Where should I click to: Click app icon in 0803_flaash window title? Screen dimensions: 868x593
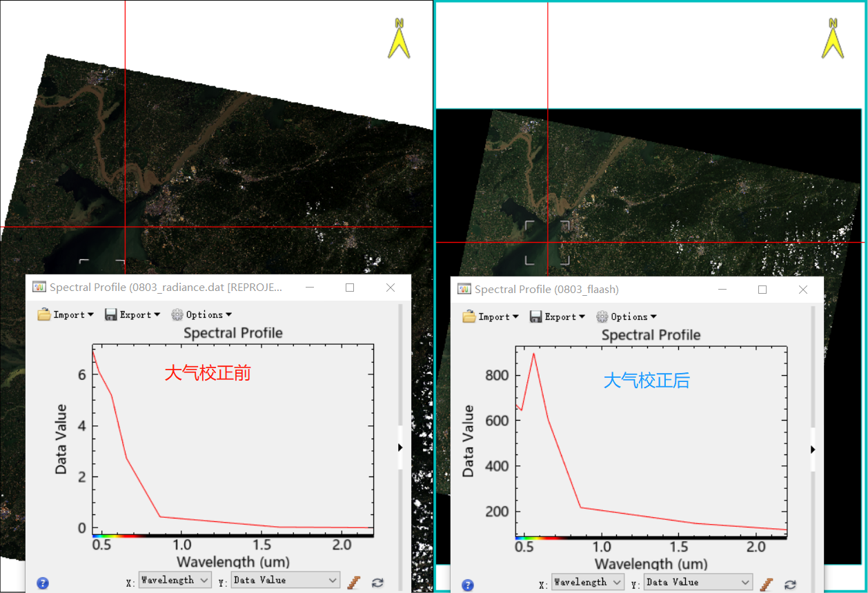pyautogui.click(x=464, y=290)
